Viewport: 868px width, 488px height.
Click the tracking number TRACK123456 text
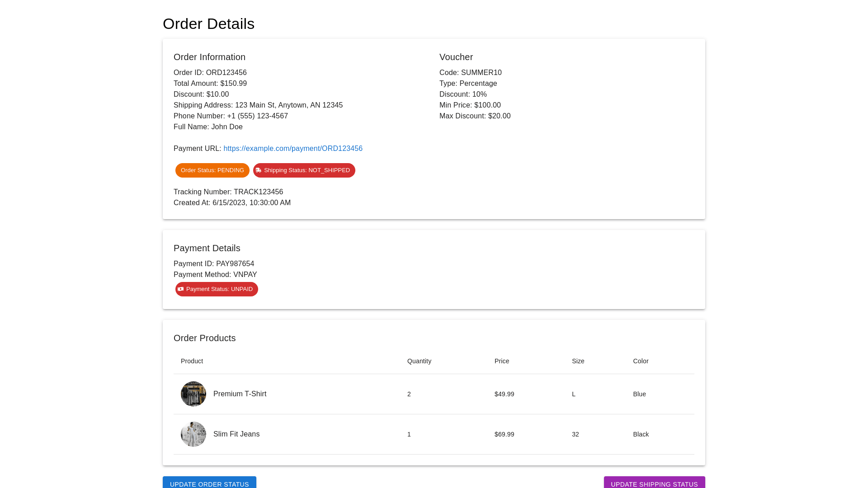pos(258,192)
